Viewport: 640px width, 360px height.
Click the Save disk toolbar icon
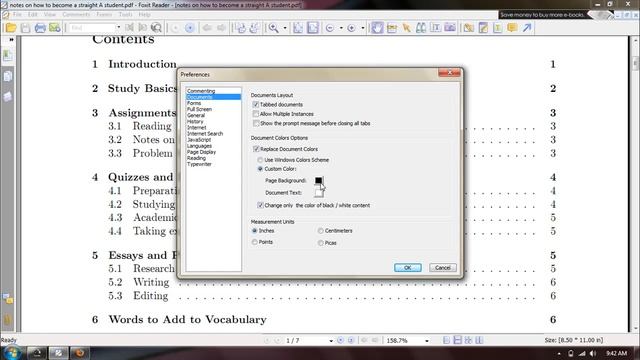tap(25, 28)
